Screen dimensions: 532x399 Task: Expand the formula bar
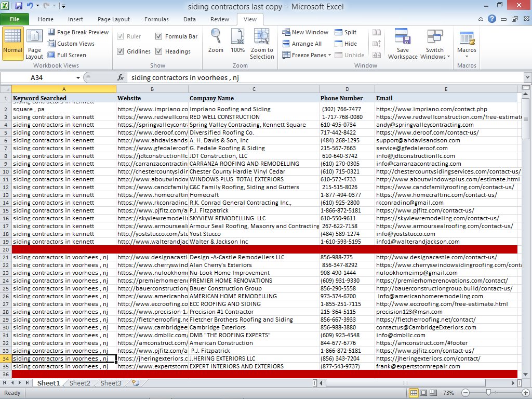528,78
